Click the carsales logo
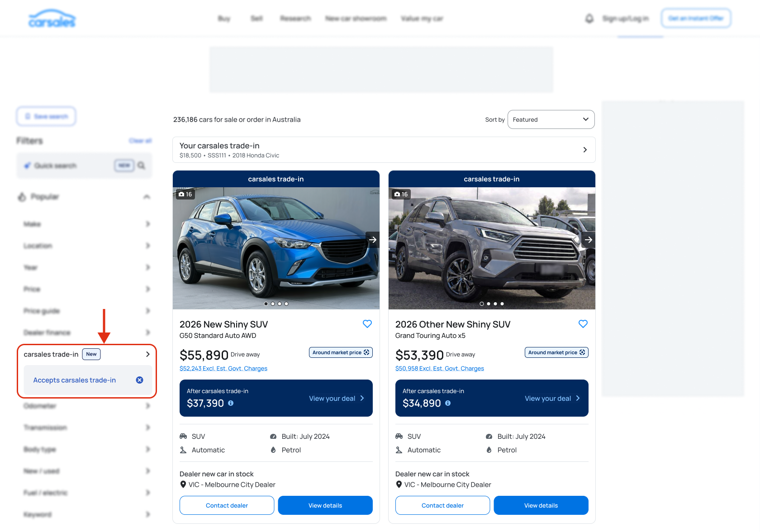The height and width of the screenshot is (532, 760). click(x=52, y=19)
